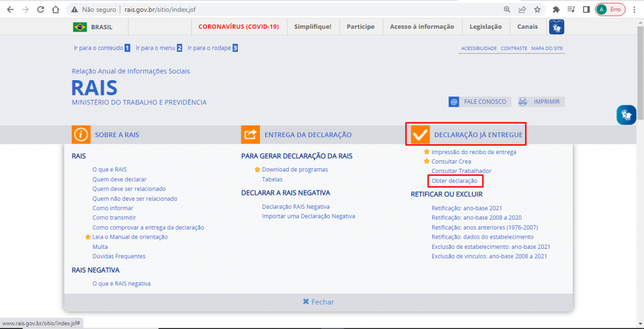Click the printer icon next to IMPRIMIR
The height and width of the screenshot is (329, 644).
(x=523, y=102)
